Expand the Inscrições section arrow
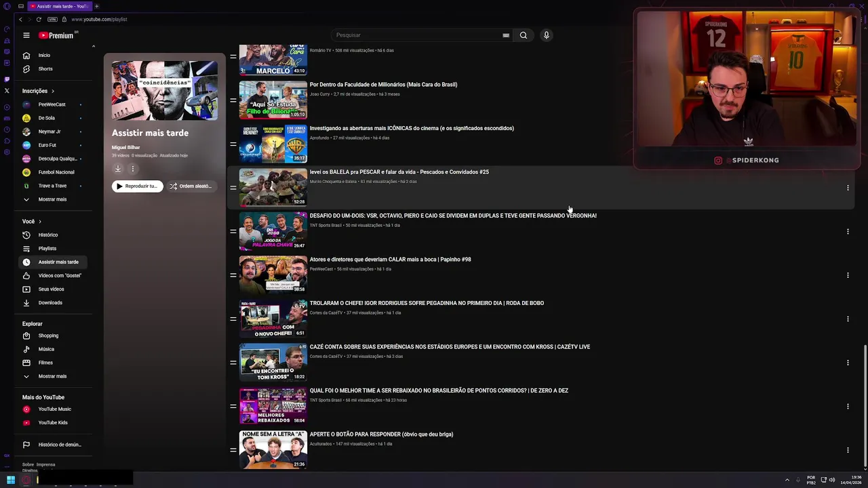 52,91
